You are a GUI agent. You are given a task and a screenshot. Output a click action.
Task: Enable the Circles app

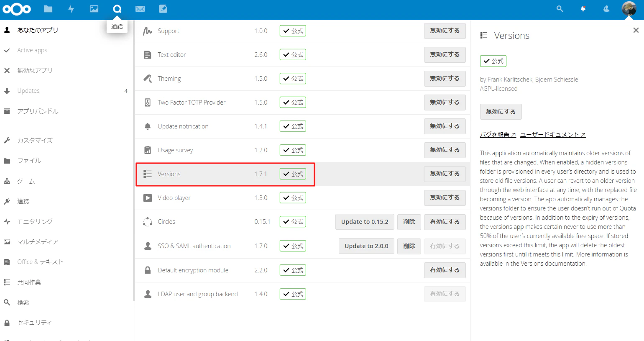(x=445, y=222)
